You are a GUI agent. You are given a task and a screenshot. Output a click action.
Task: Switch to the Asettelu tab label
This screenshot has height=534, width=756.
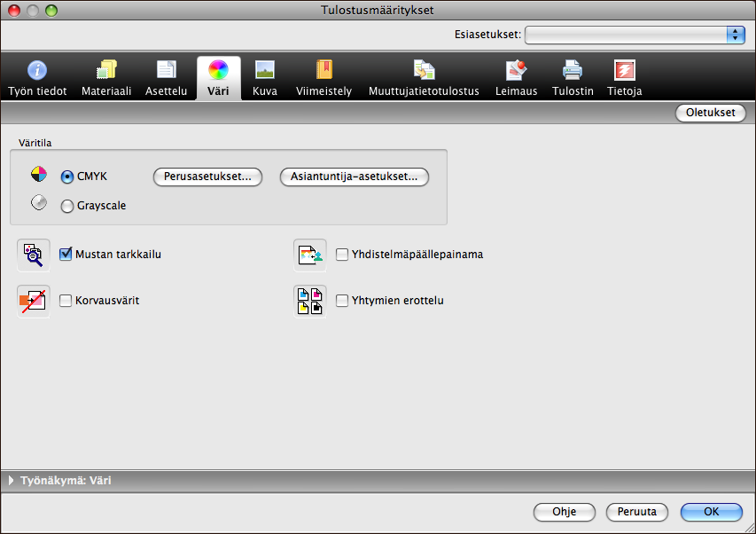point(167,91)
